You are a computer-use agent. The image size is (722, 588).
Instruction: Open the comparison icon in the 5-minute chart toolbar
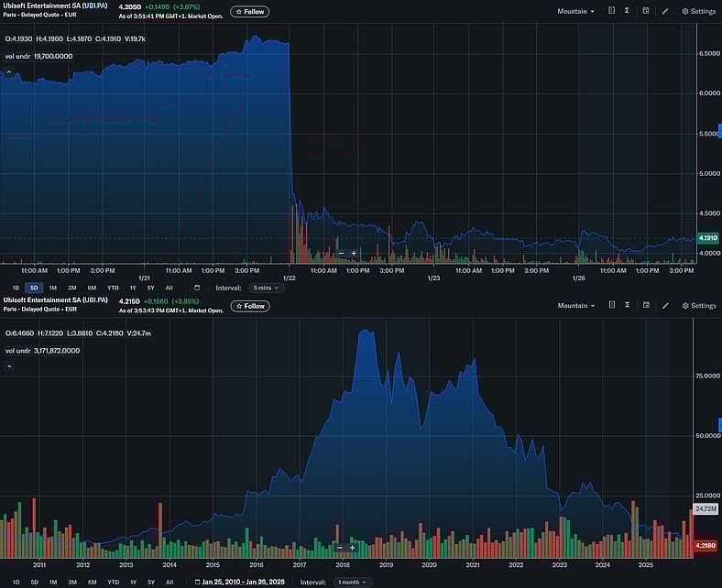point(611,11)
